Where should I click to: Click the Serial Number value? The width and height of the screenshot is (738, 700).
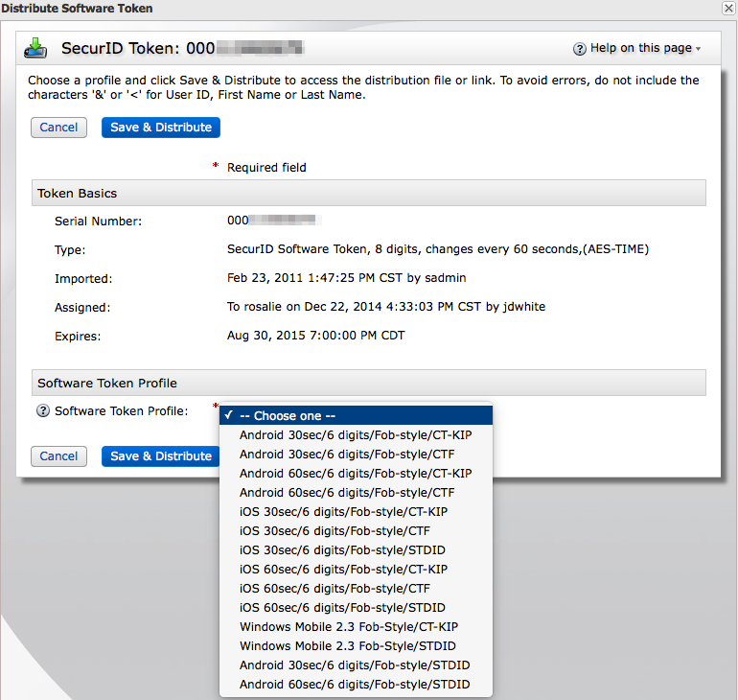(274, 221)
